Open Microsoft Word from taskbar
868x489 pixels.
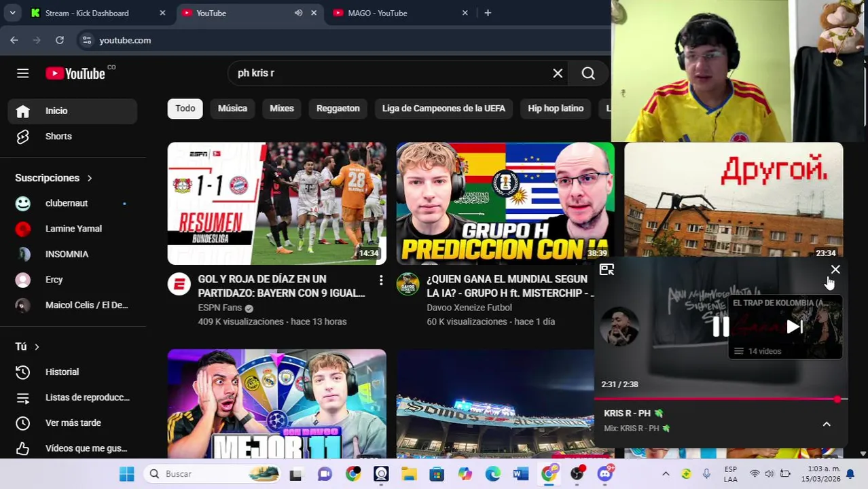[521, 474]
